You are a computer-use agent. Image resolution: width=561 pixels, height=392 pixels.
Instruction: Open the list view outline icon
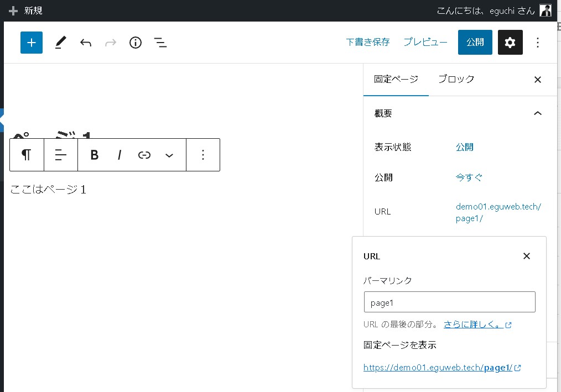[x=160, y=43]
